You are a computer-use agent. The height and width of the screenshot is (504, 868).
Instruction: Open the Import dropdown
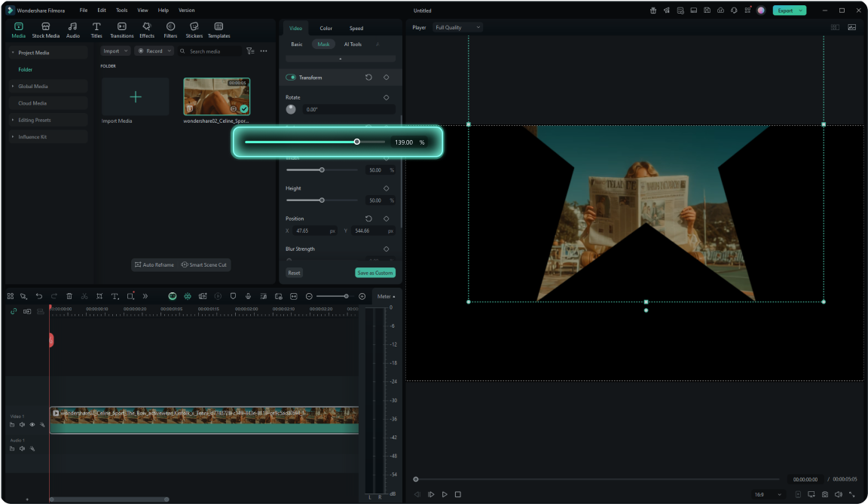[x=115, y=51]
